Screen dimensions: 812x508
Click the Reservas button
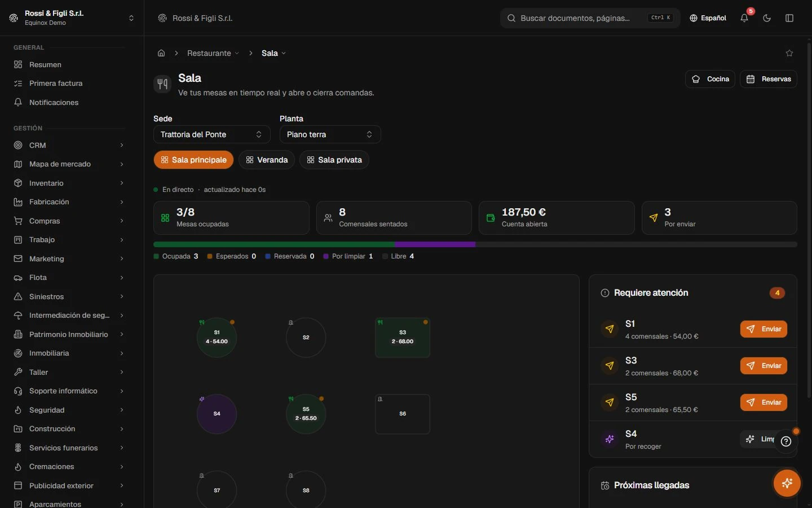(x=769, y=79)
